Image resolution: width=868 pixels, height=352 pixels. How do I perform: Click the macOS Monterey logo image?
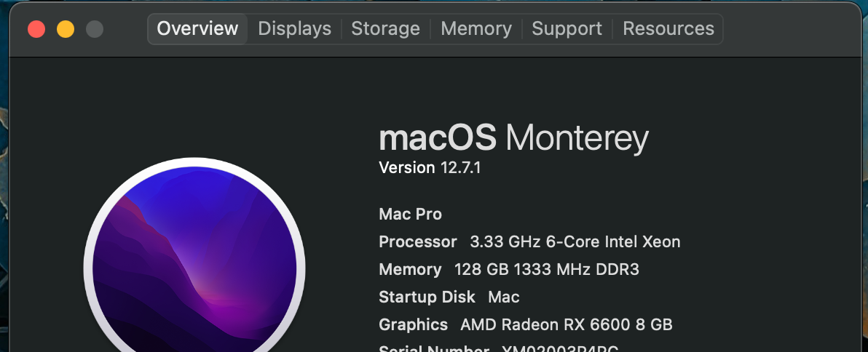tap(194, 268)
